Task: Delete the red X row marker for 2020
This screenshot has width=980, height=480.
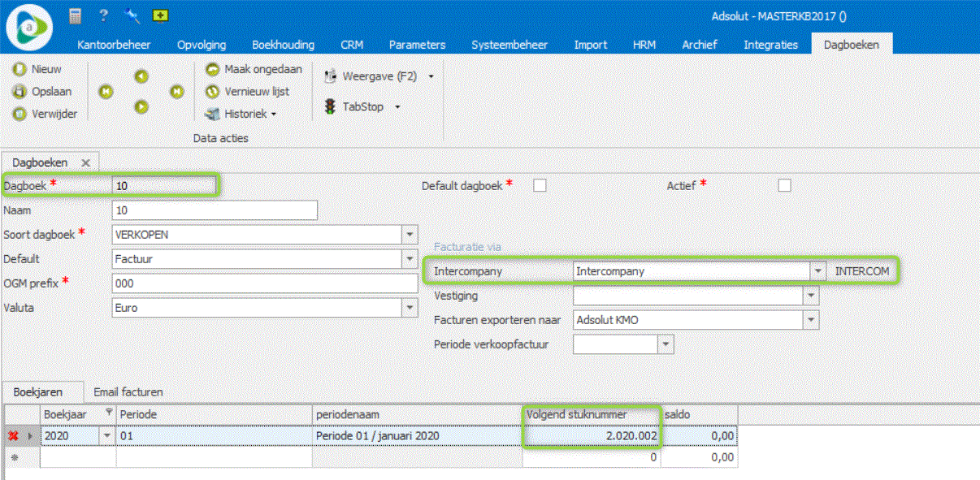Action: [14, 436]
